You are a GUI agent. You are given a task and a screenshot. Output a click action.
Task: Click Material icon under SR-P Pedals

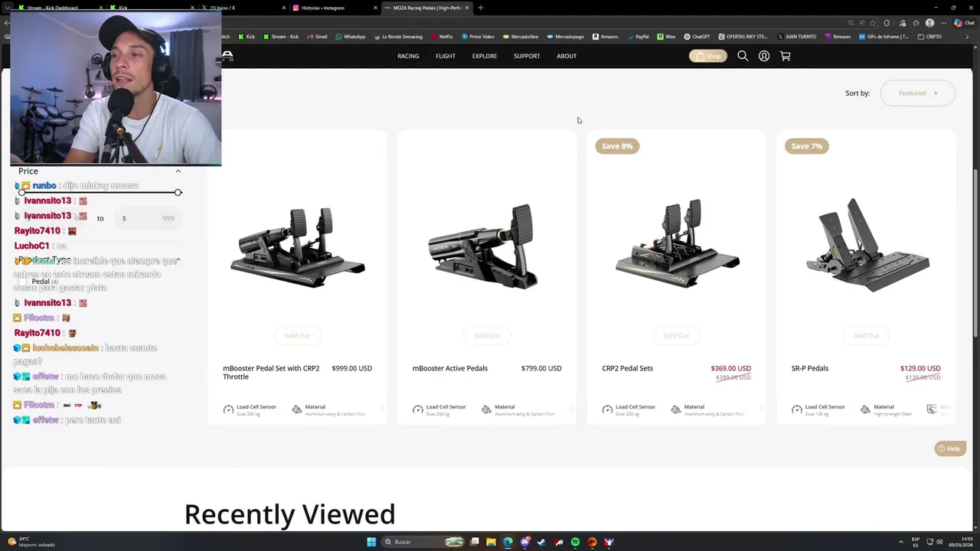pos(865,410)
